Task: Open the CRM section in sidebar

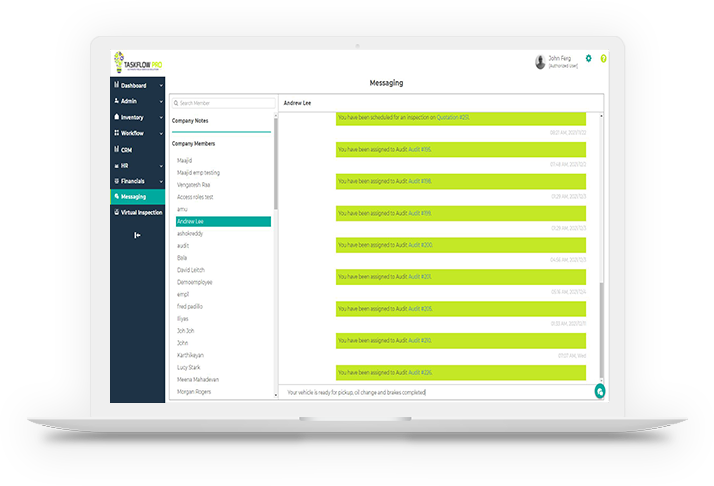Action: click(x=126, y=149)
